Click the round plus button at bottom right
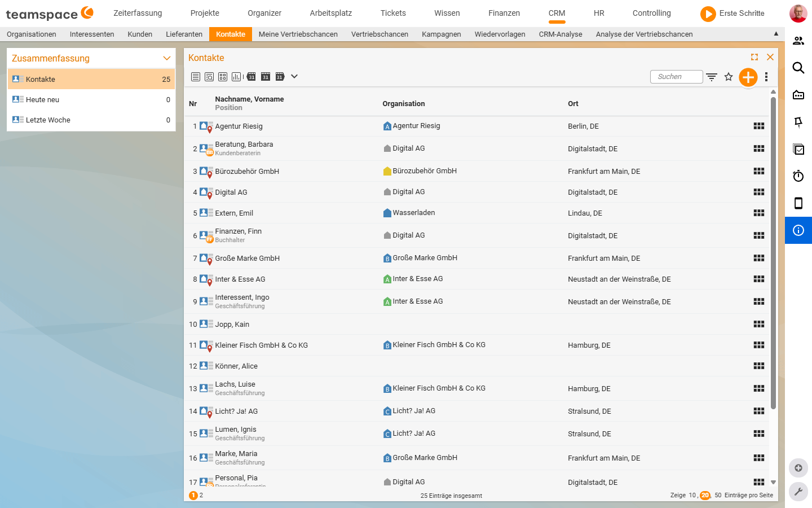Viewport: 812px width, 508px height. pyautogui.click(x=798, y=468)
